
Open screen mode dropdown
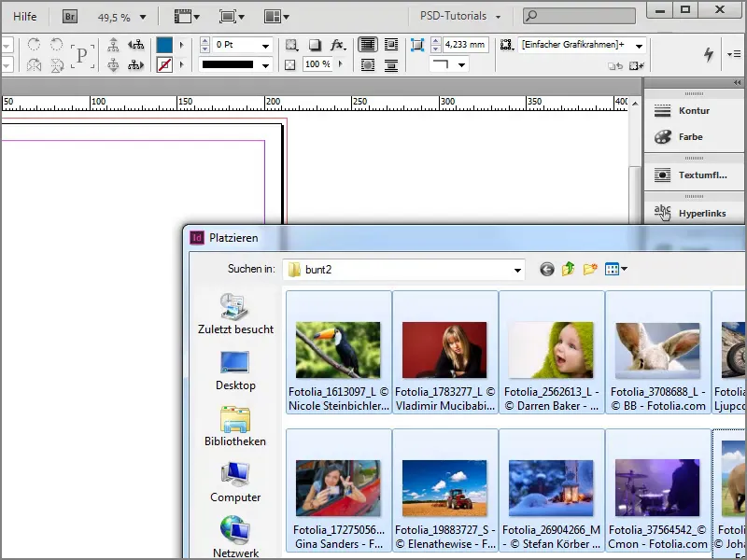click(x=232, y=17)
